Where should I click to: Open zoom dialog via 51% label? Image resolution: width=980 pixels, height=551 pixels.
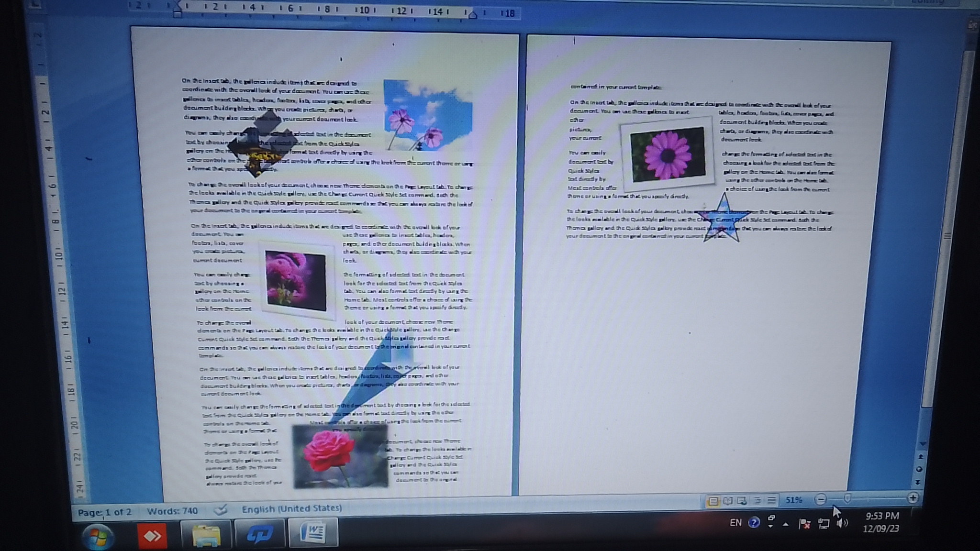(x=794, y=500)
